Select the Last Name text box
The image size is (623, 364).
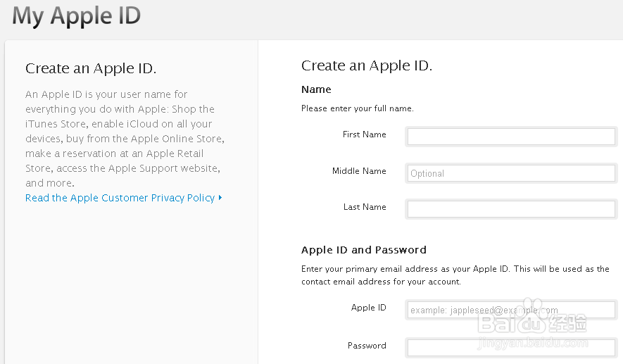pos(511,209)
